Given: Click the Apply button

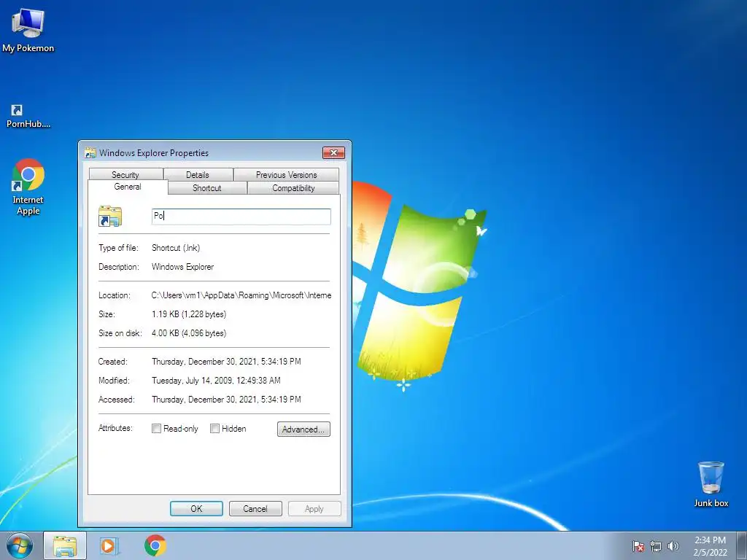Looking at the screenshot, I should (x=314, y=508).
